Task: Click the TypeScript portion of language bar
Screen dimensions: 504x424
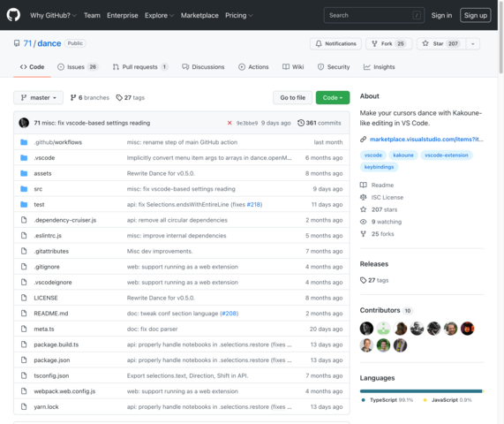Action: pyautogui.click(x=421, y=391)
